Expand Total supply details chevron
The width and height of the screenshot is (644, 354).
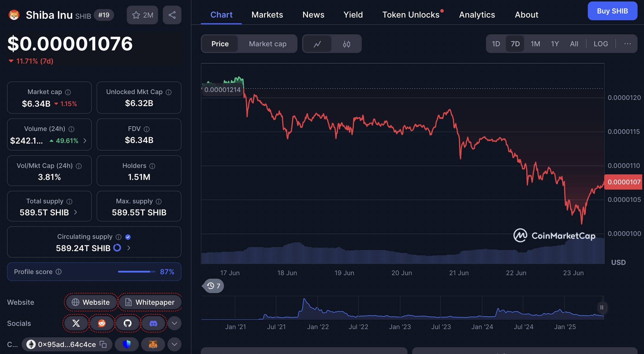pos(76,212)
